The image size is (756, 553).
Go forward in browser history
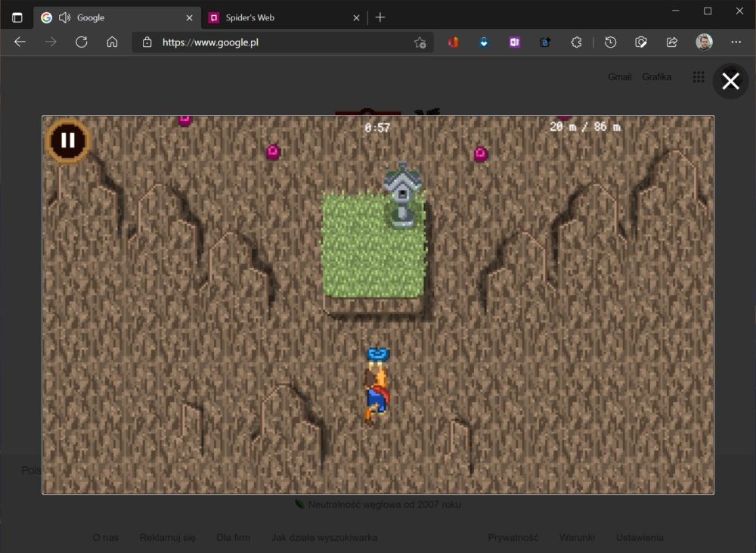(51, 42)
